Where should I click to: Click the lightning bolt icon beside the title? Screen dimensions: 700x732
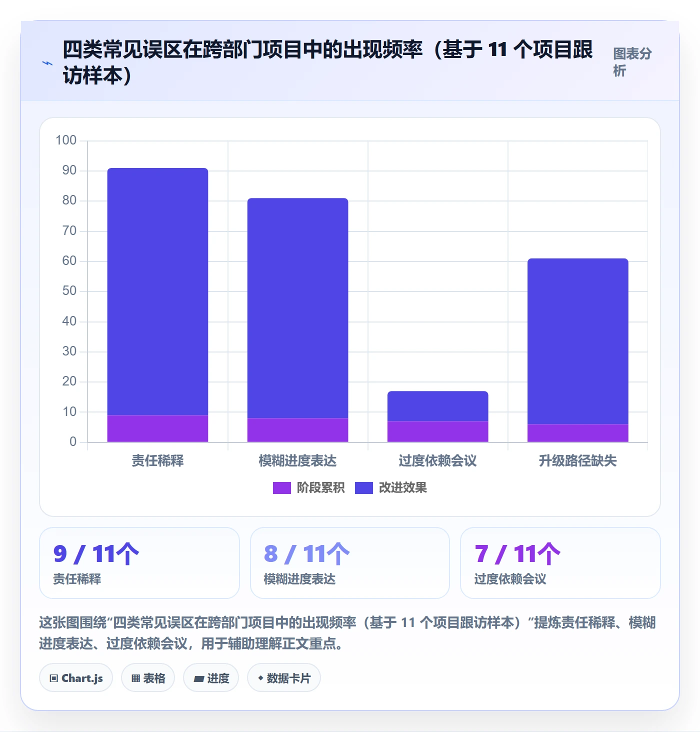point(47,63)
